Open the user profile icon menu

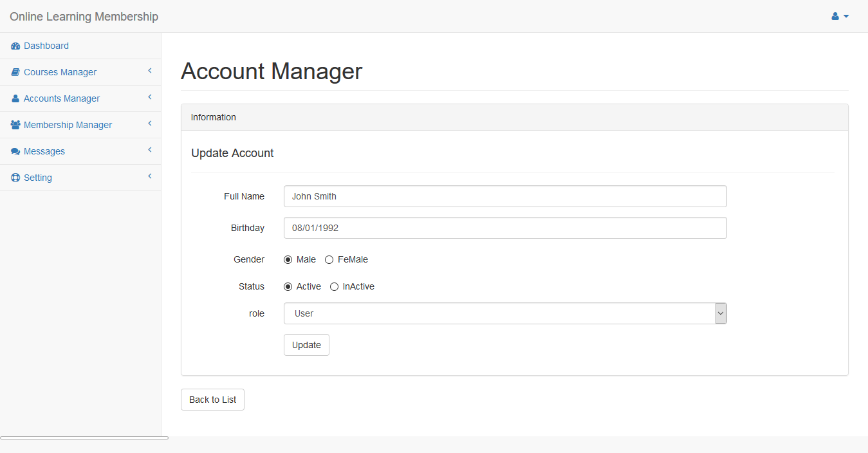pyautogui.click(x=840, y=16)
